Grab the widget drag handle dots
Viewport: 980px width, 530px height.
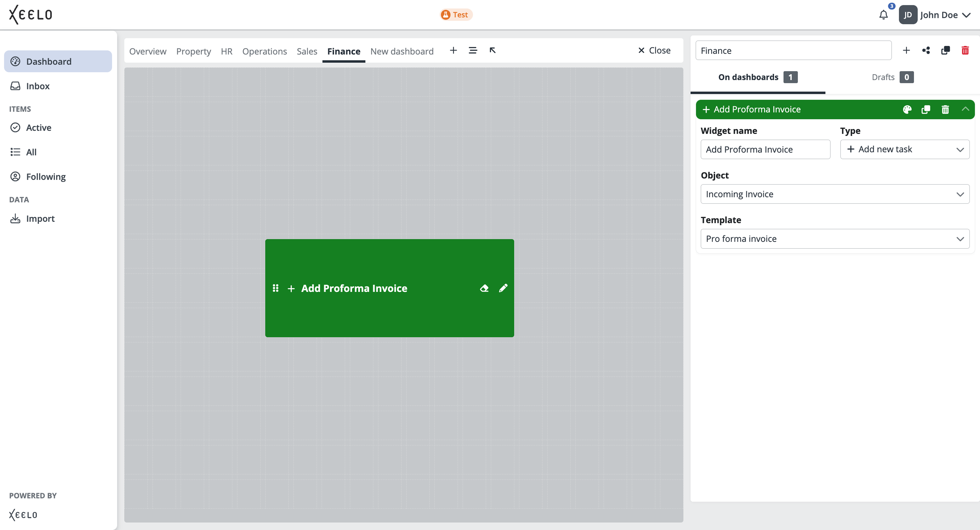click(275, 288)
